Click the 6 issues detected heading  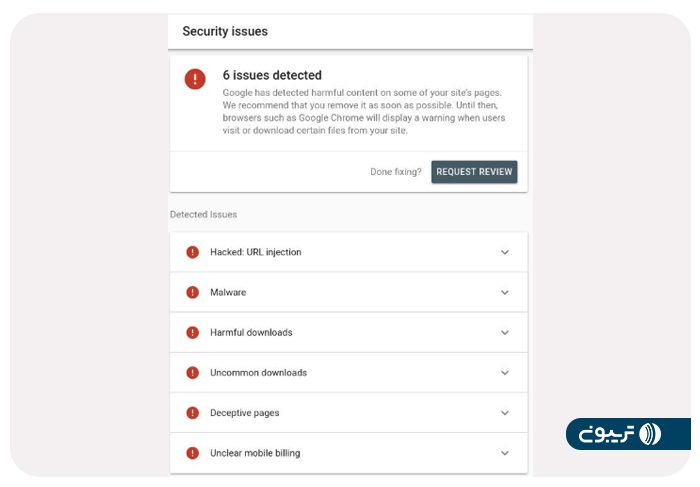tap(272, 75)
